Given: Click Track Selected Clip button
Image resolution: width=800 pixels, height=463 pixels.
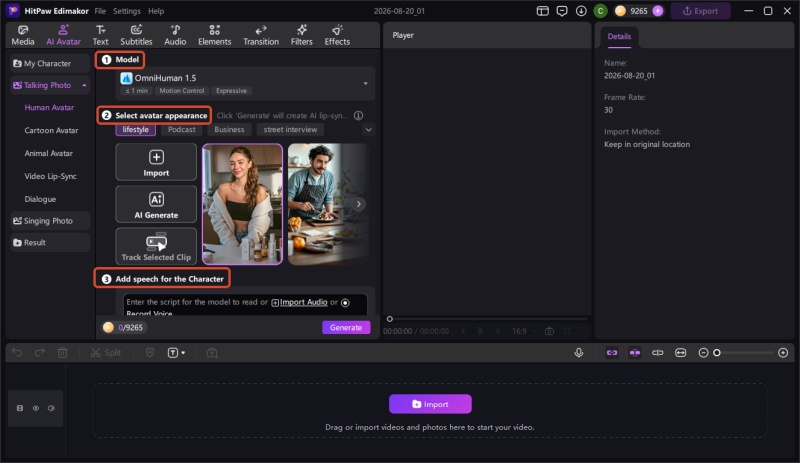Looking at the screenshot, I should [156, 246].
